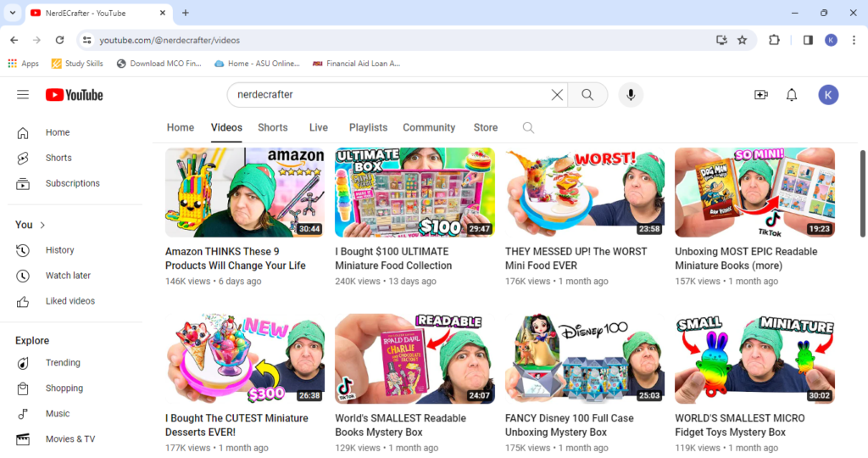Switch to the Store tab
Viewport: 868px width, 458px height.
point(486,128)
